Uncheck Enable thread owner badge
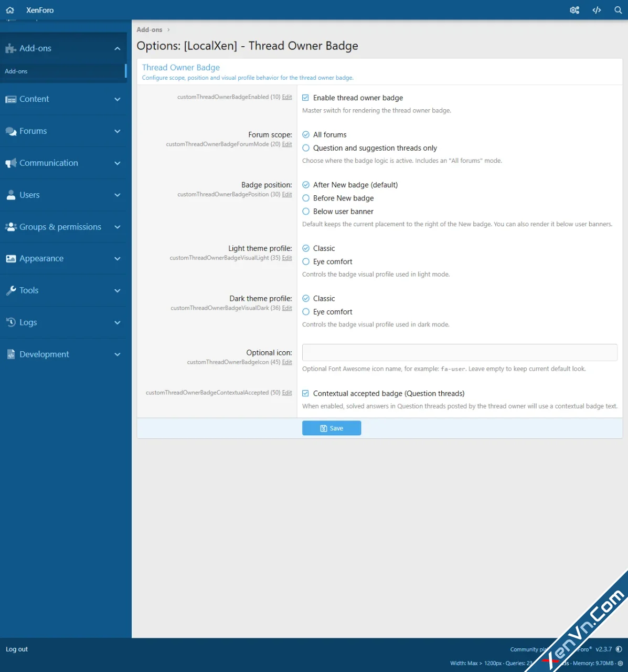Screen dimensions: 628x672 [306, 98]
